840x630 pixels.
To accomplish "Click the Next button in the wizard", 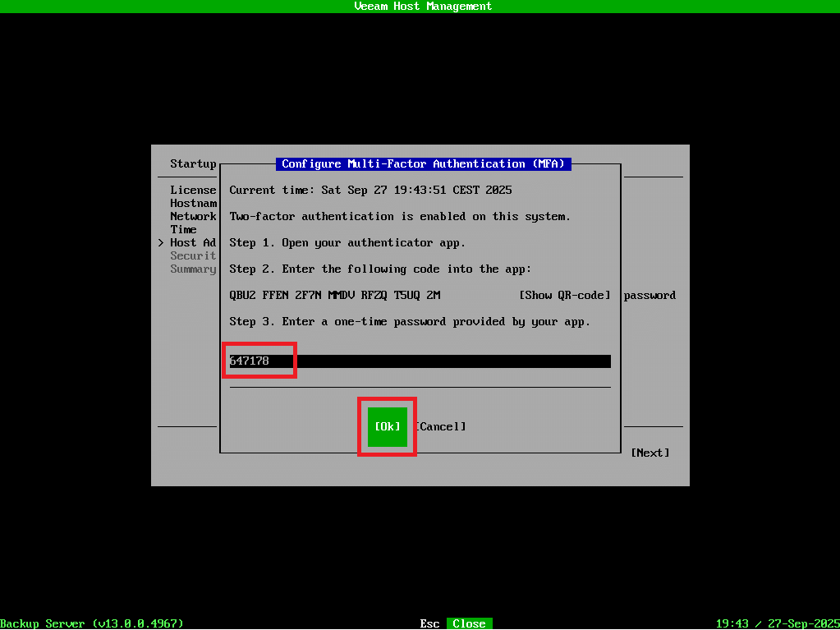I will [650, 453].
